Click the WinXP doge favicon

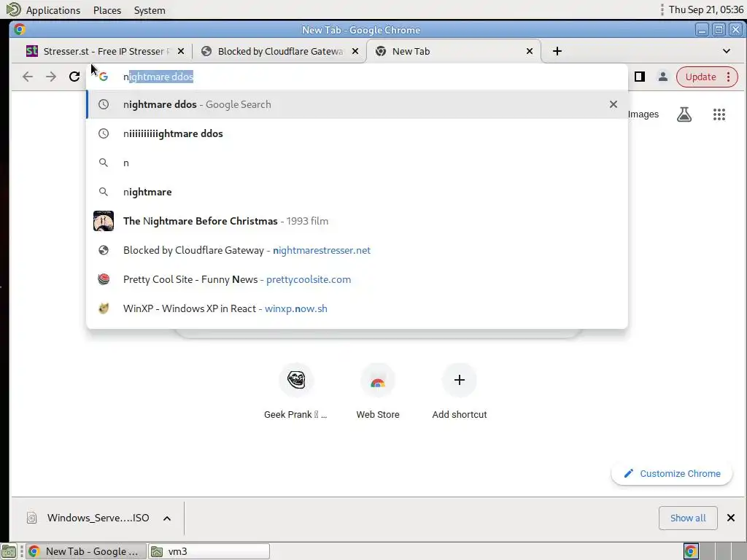coord(104,308)
